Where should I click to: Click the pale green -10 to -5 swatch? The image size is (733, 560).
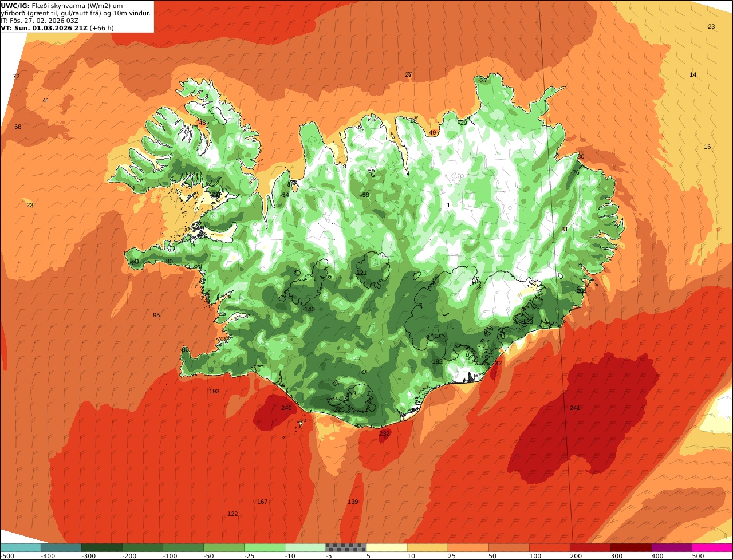[305, 547]
